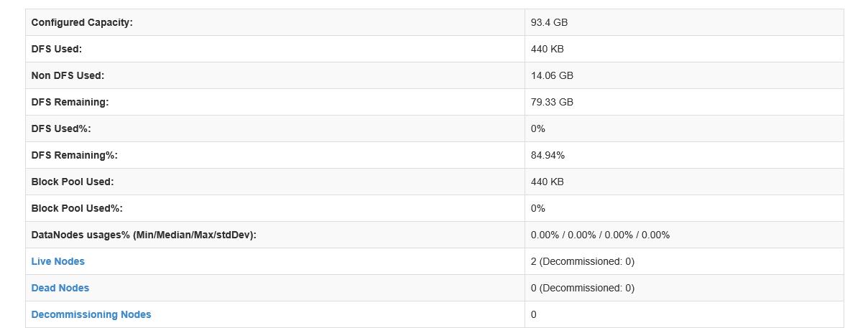The image size is (868, 328).
Task: Click the DFS Used% label
Action: [x=61, y=128]
